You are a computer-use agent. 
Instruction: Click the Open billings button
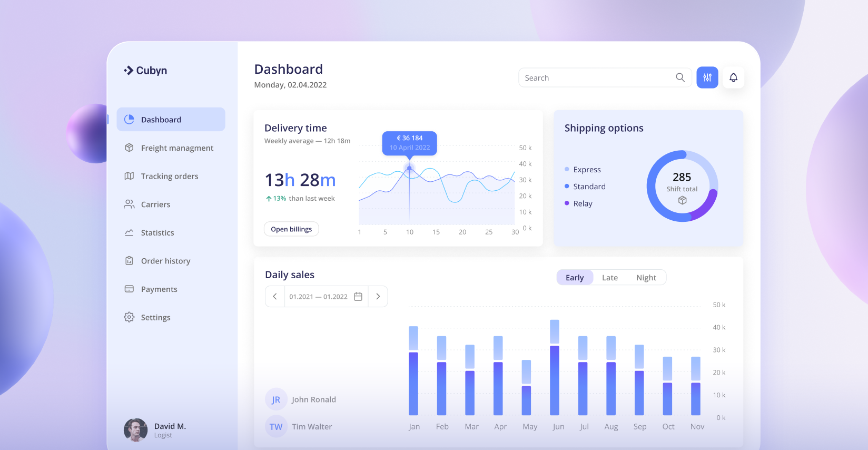pos(291,229)
